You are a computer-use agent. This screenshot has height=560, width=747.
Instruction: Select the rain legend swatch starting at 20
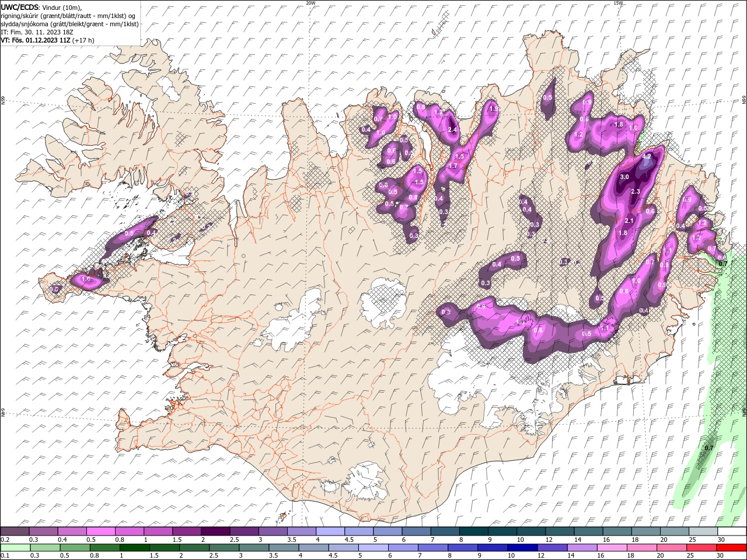point(671,548)
